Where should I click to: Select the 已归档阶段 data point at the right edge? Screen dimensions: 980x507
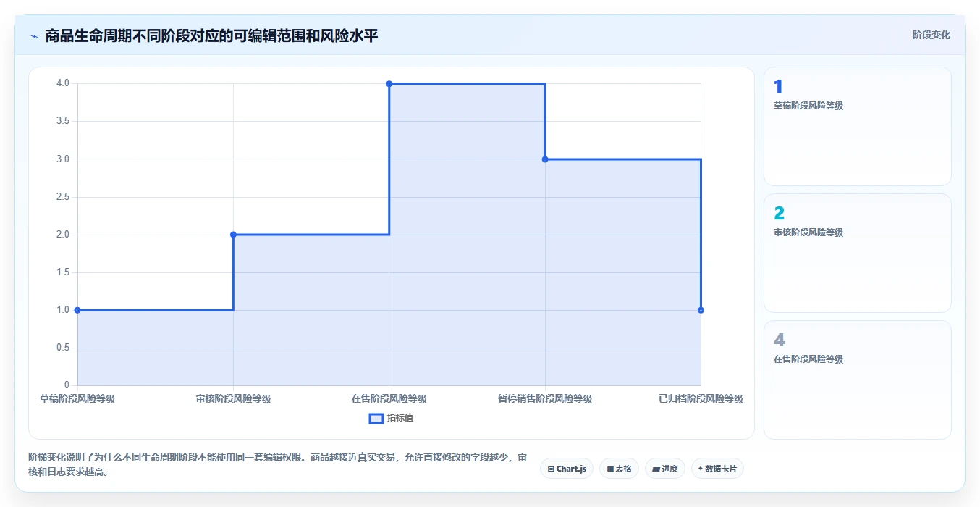[701, 310]
